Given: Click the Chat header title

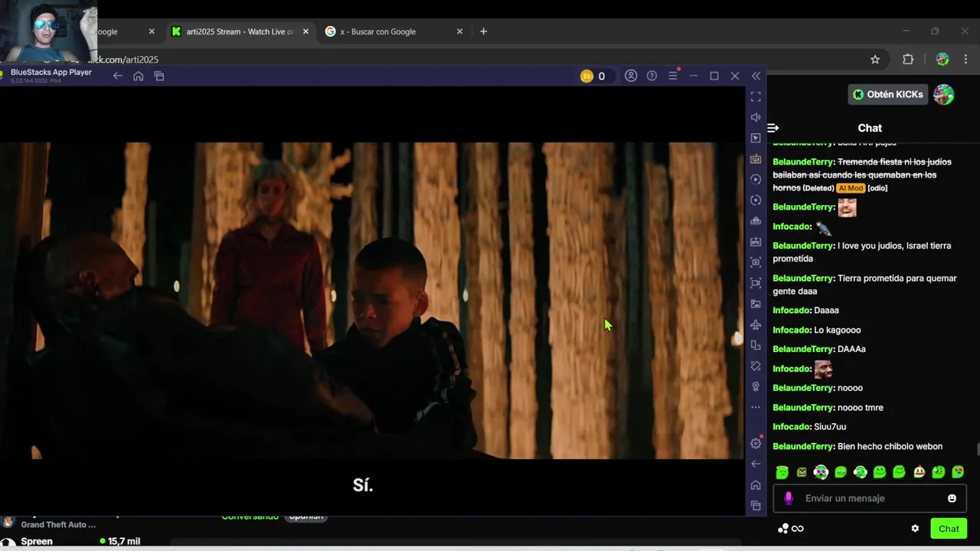Looking at the screenshot, I should coord(870,128).
